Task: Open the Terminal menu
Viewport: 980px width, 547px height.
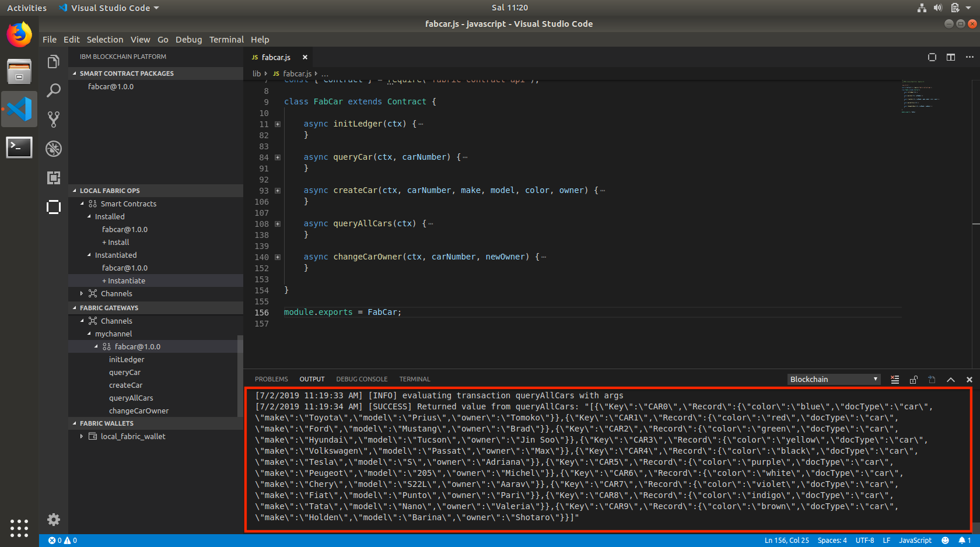Action: tap(226, 40)
